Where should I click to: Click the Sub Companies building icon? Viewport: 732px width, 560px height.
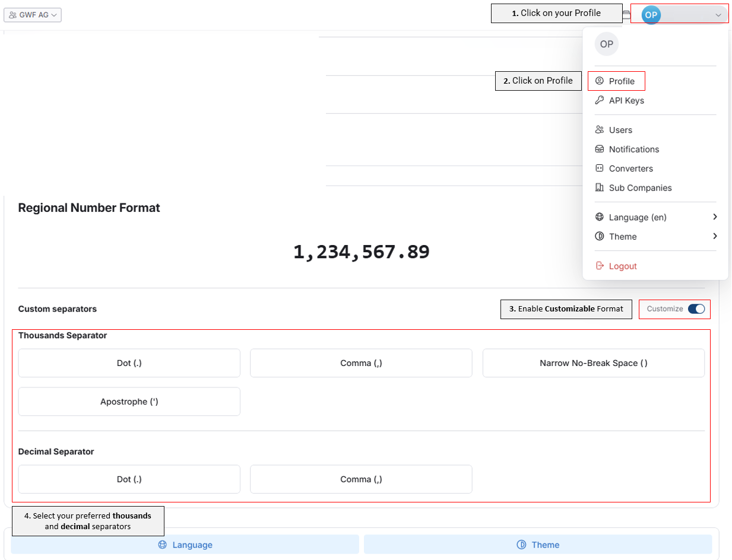pos(599,187)
